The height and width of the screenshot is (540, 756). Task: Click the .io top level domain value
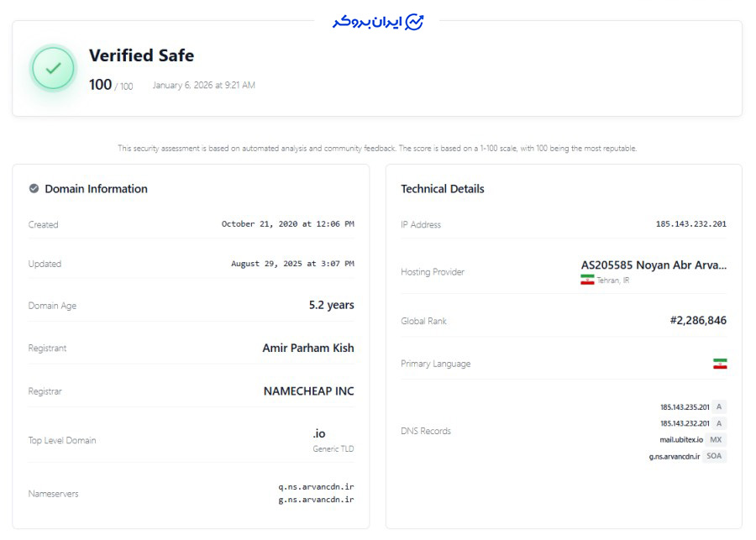[319, 433]
